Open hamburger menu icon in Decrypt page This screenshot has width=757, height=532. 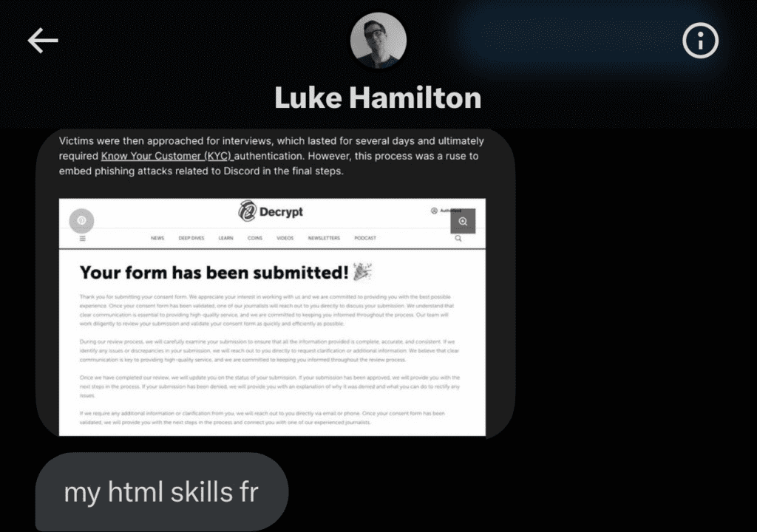coord(83,239)
